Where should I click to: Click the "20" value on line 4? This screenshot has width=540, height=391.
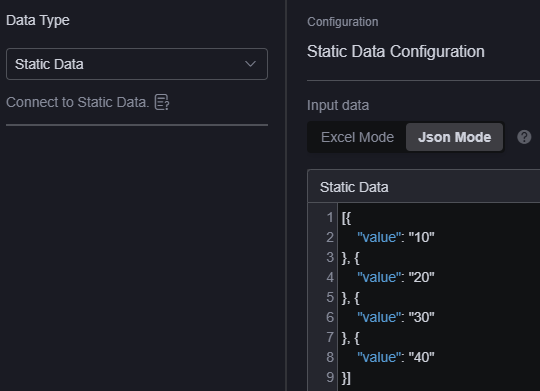[422, 277]
